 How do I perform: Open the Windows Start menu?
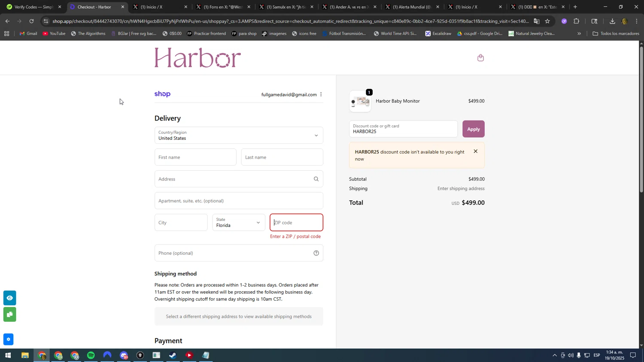point(8,355)
